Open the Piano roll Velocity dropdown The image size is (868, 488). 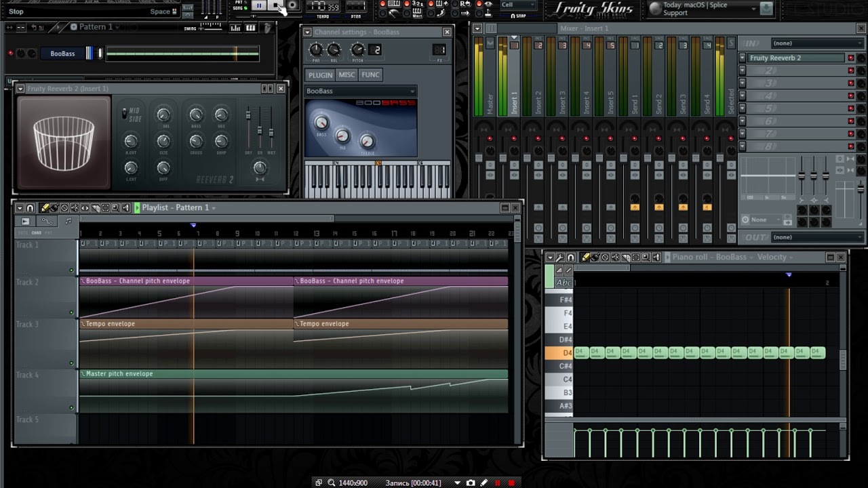776,258
